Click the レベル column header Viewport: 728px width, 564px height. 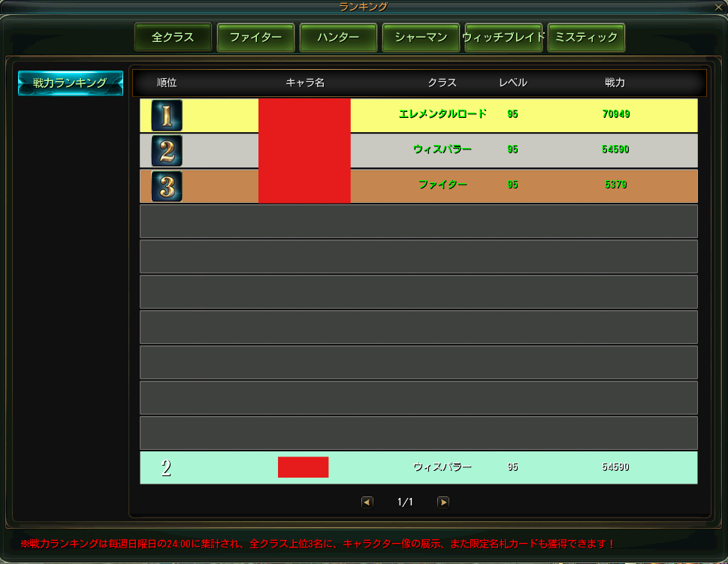(513, 83)
